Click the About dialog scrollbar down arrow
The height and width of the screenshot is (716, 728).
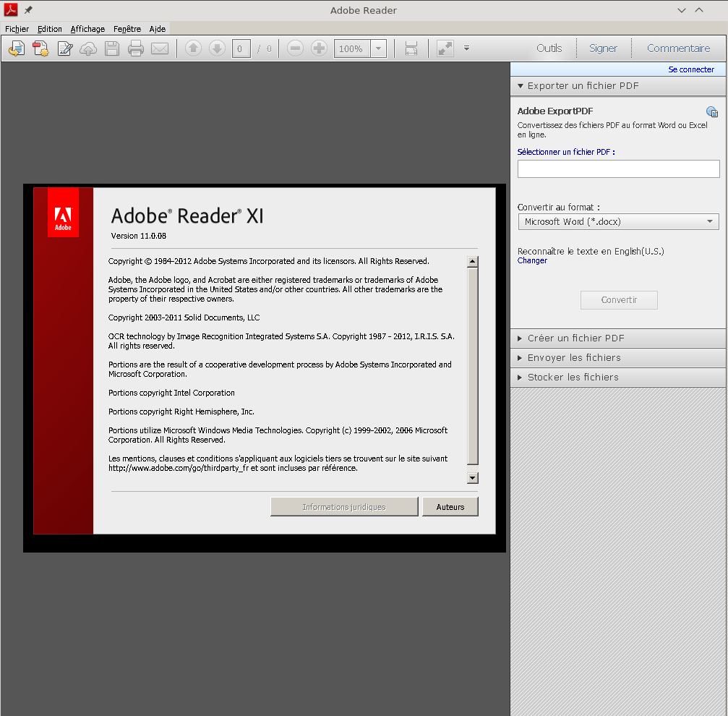point(473,478)
